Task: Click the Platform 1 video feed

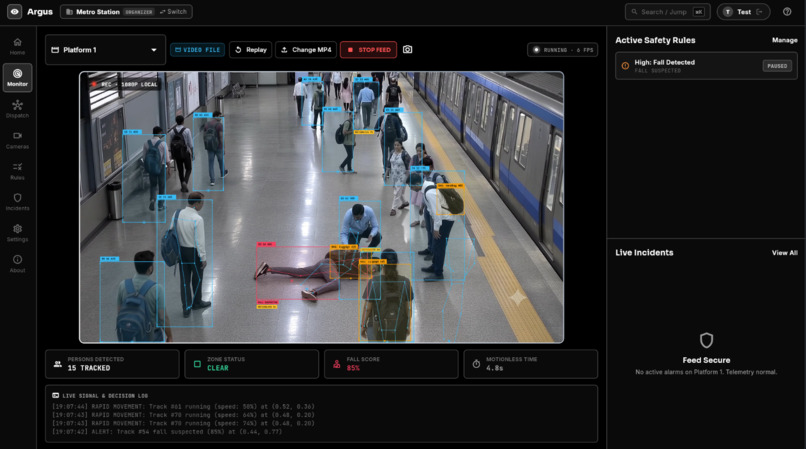Action: click(x=321, y=207)
